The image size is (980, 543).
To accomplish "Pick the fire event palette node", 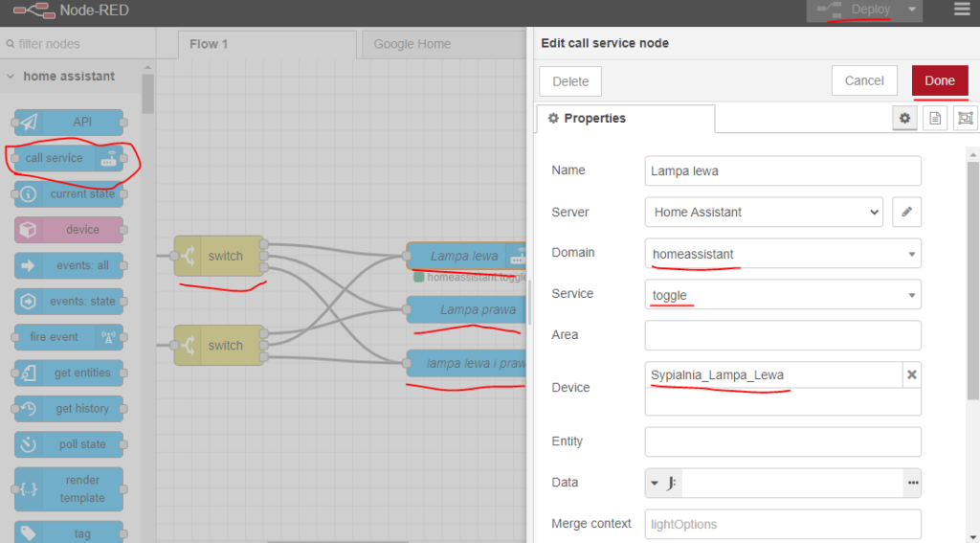I will 69,337.
